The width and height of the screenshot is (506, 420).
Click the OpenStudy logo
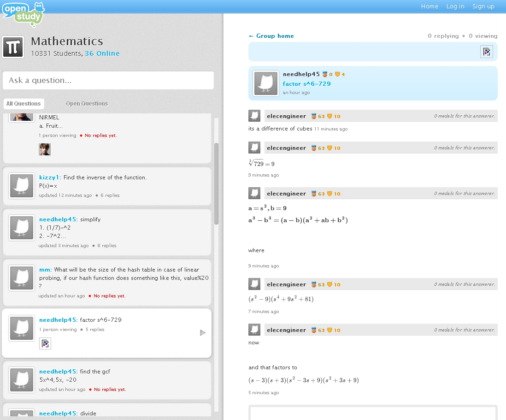click(x=23, y=13)
